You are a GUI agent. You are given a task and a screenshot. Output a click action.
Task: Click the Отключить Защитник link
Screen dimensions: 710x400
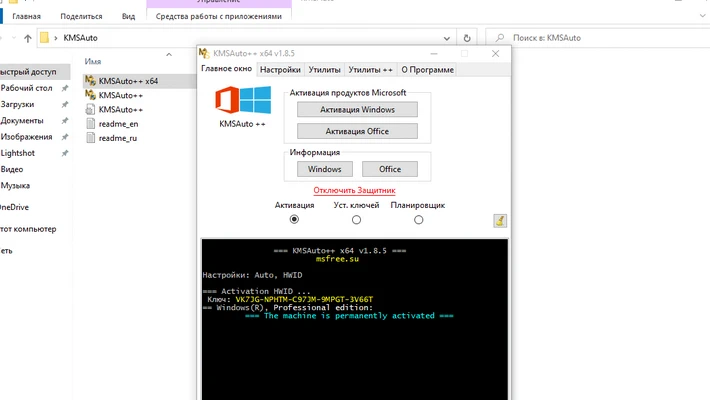coord(355,190)
